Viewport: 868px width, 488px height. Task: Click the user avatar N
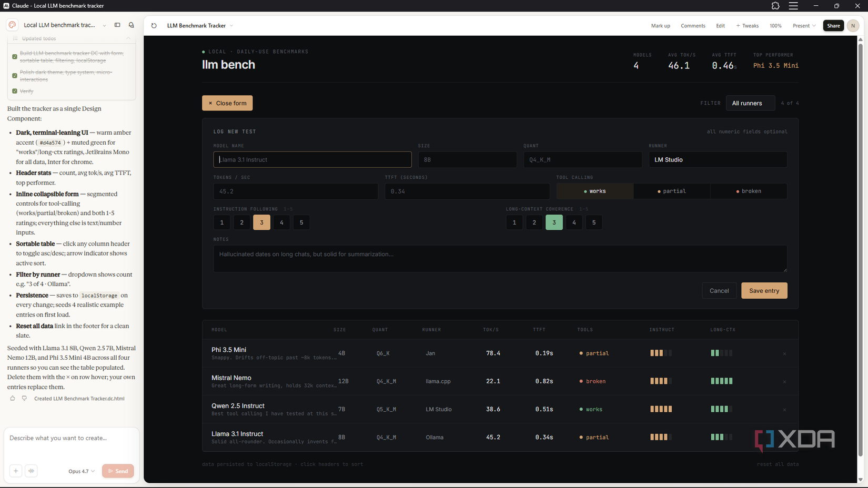(853, 25)
